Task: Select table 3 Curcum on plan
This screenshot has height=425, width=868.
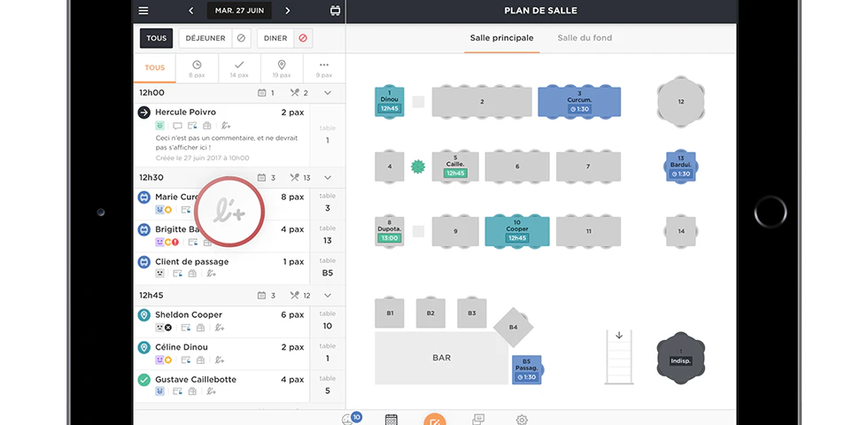Action: coord(579,102)
